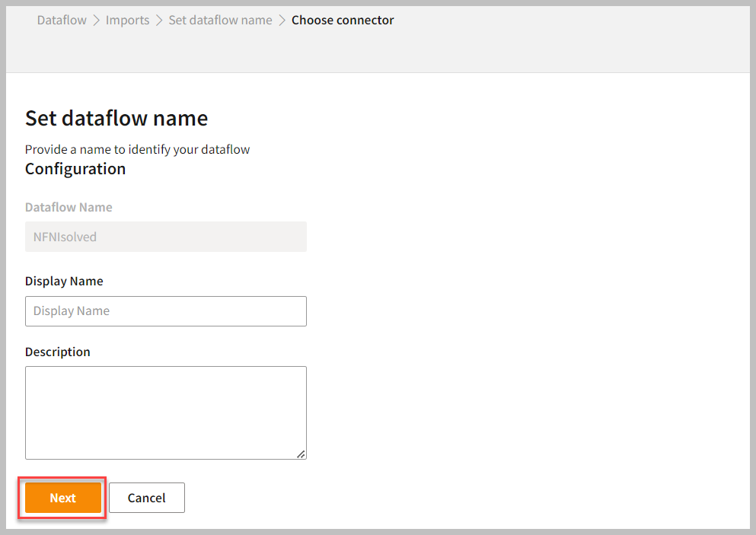756x535 pixels.
Task: Click the Display Name field label
Action: click(64, 281)
